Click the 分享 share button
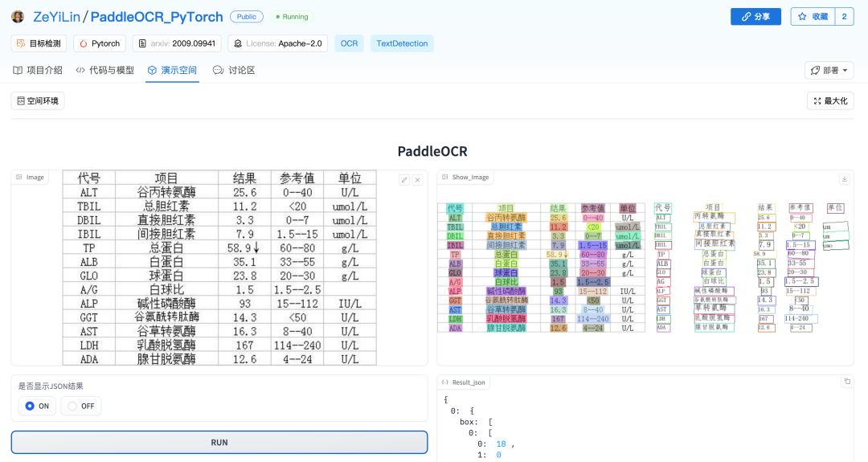868x462 pixels. [x=755, y=17]
